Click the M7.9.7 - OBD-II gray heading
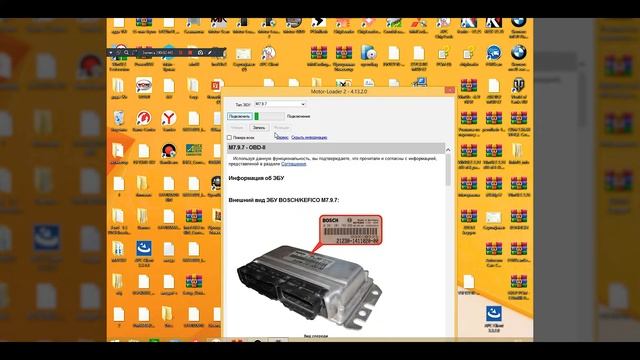The width and height of the screenshot is (640, 360). (x=336, y=147)
